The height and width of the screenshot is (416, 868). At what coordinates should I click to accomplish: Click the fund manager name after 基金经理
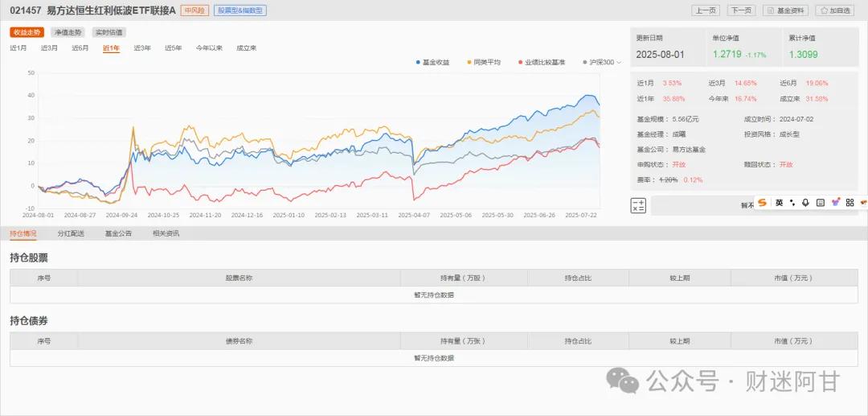point(678,134)
